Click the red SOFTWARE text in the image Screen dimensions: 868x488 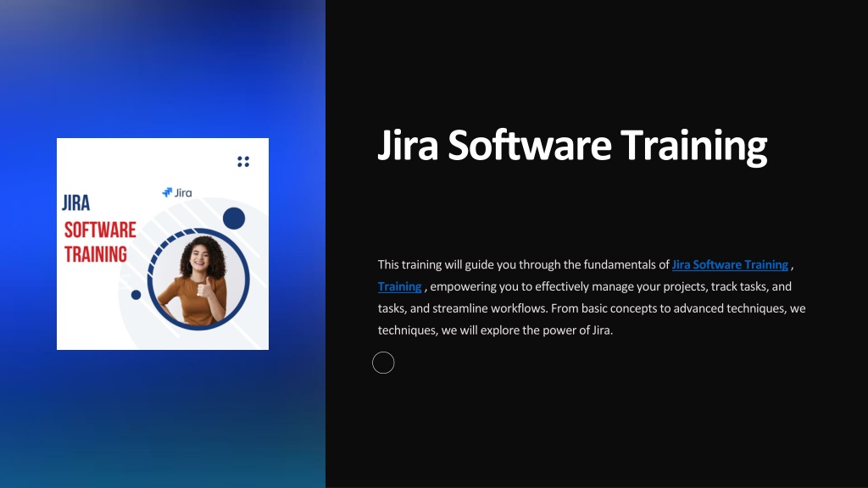point(100,230)
